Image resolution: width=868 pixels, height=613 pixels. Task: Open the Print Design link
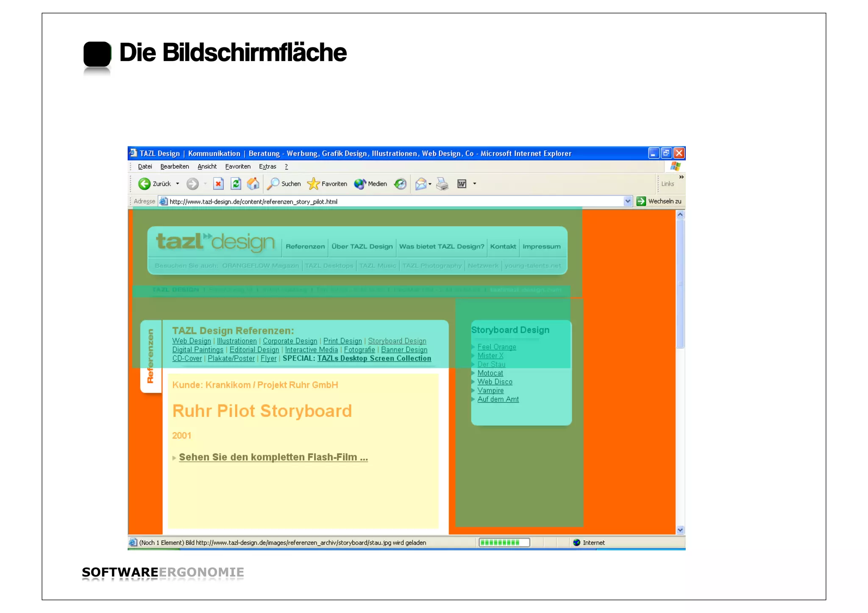(x=342, y=341)
